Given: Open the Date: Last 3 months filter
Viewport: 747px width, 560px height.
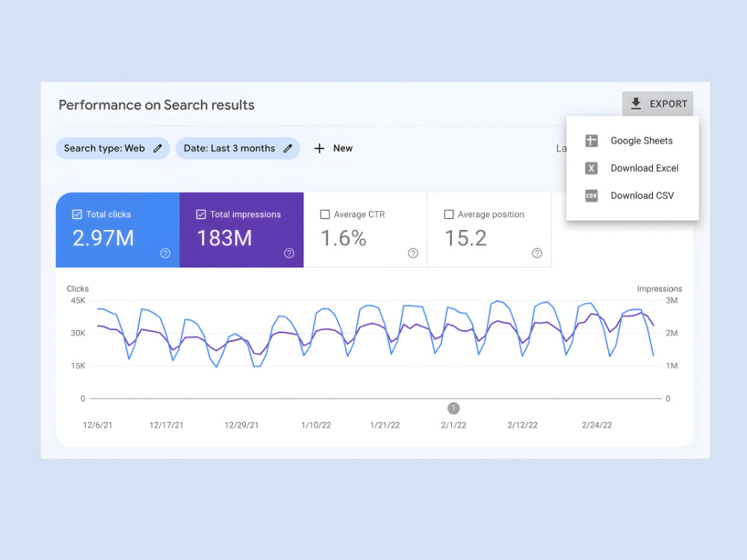Looking at the screenshot, I should (238, 148).
